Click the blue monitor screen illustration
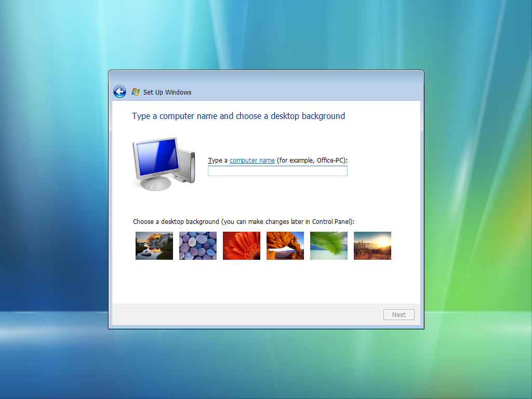 pos(158,157)
